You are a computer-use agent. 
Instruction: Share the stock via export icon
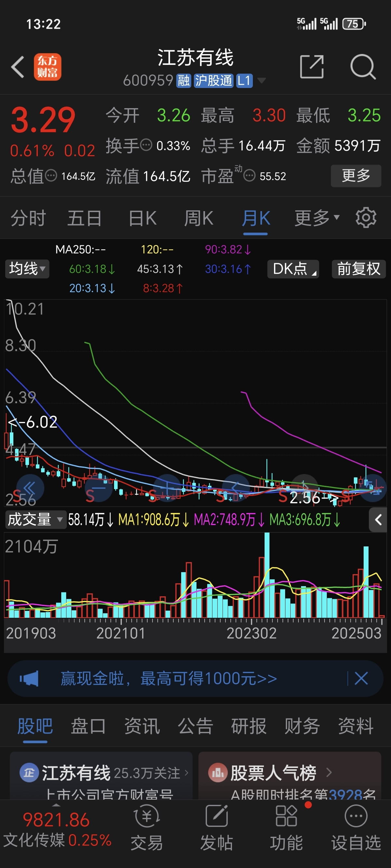tap(312, 67)
